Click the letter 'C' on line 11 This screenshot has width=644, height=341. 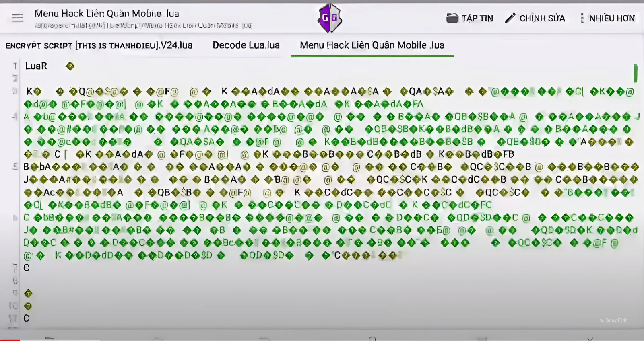coord(26,318)
